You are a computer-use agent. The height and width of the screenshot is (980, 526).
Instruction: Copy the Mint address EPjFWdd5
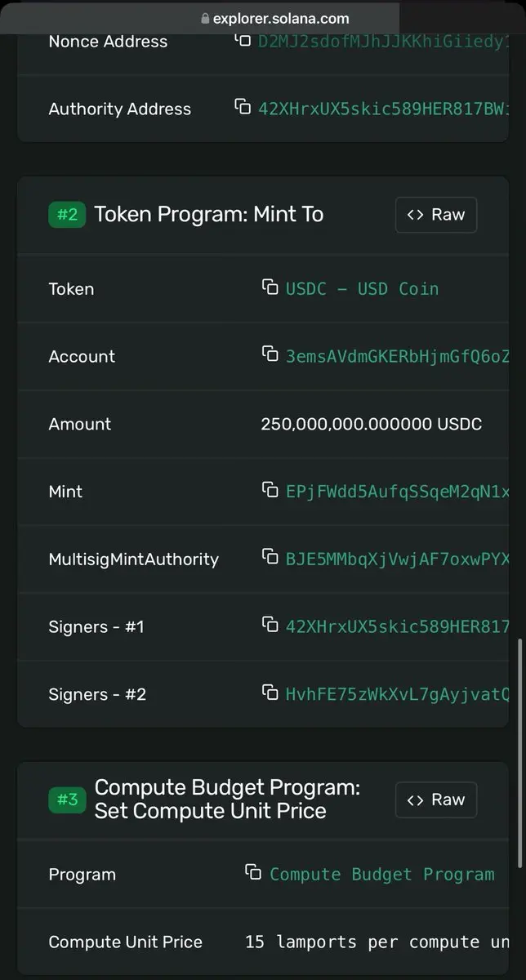(270, 489)
